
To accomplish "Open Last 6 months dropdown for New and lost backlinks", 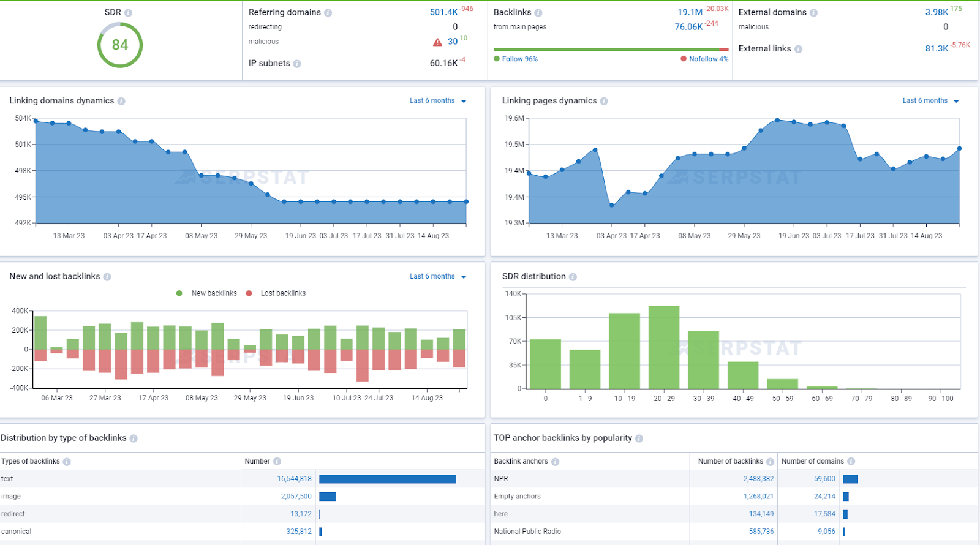I will 438,277.
